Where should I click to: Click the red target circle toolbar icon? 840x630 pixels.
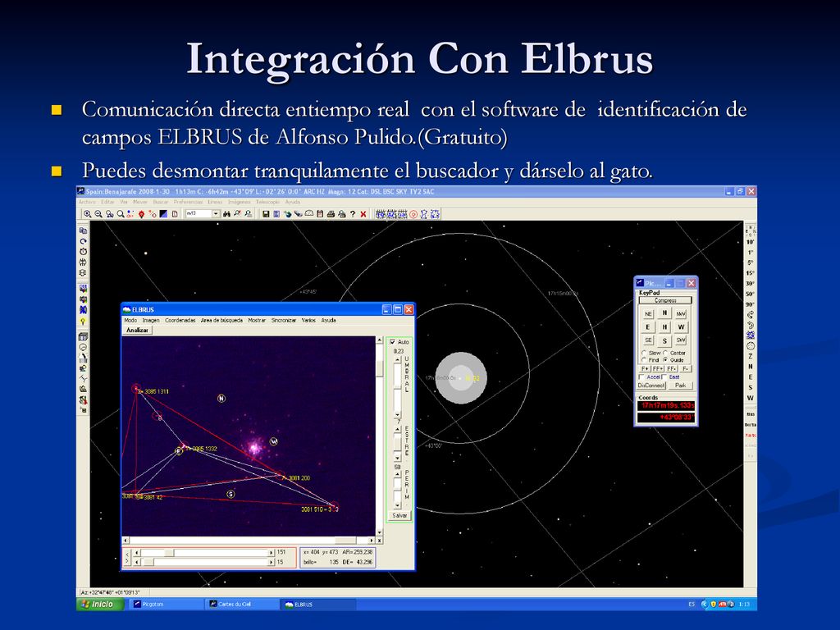(413, 214)
